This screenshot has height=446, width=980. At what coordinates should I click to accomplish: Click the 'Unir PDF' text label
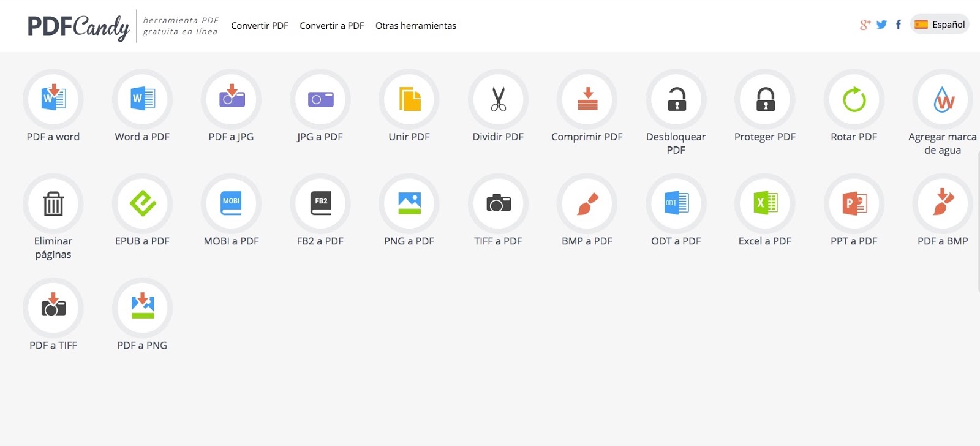(409, 137)
